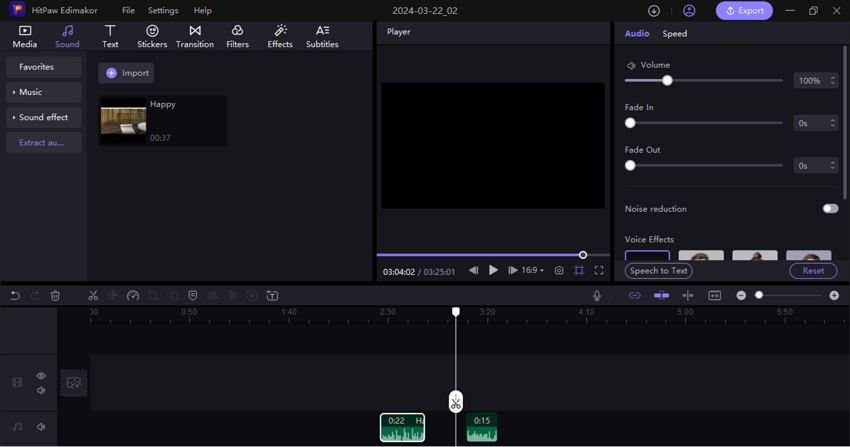Click the undo arrow

point(15,296)
